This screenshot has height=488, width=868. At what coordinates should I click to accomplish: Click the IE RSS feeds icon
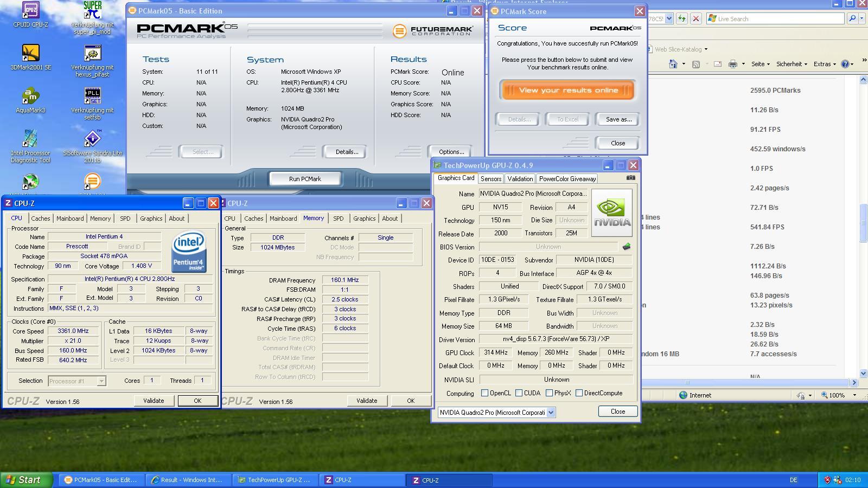tap(696, 64)
